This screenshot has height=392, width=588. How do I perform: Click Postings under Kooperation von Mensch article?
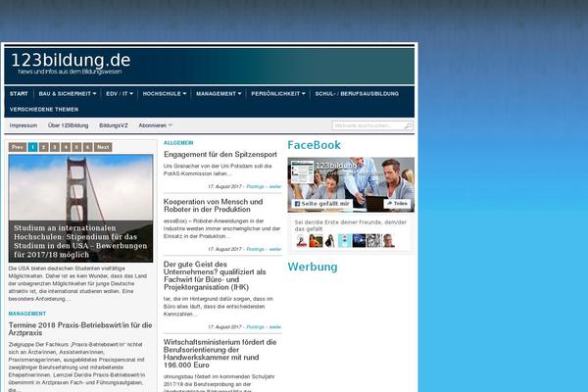(x=256, y=249)
